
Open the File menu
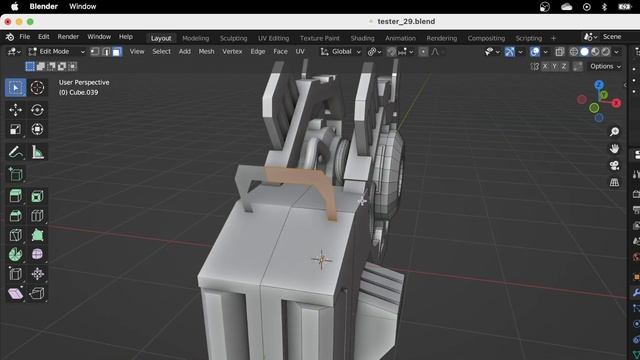[x=24, y=37]
